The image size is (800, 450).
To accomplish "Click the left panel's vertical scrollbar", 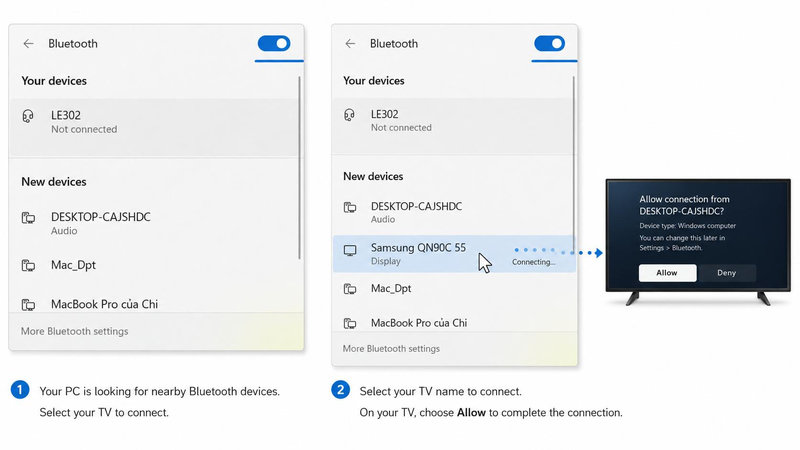I will (x=299, y=168).
